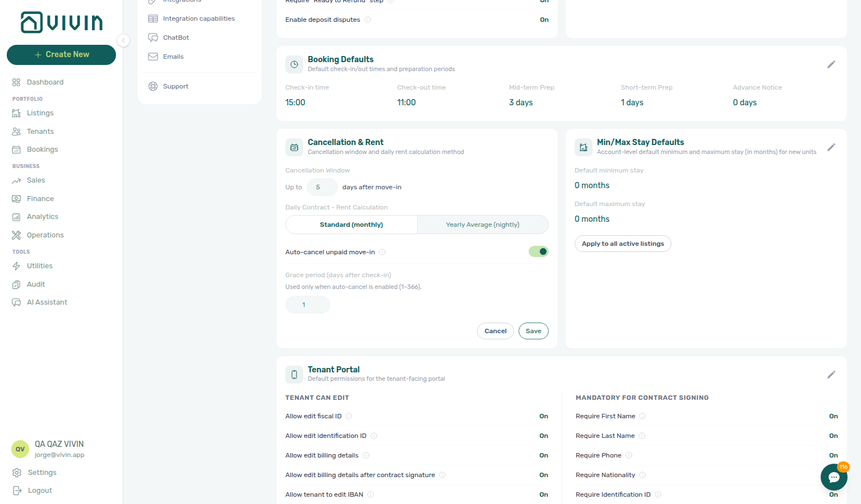Click the Logout icon
The height and width of the screenshot is (504, 861).
click(x=17, y=491)
